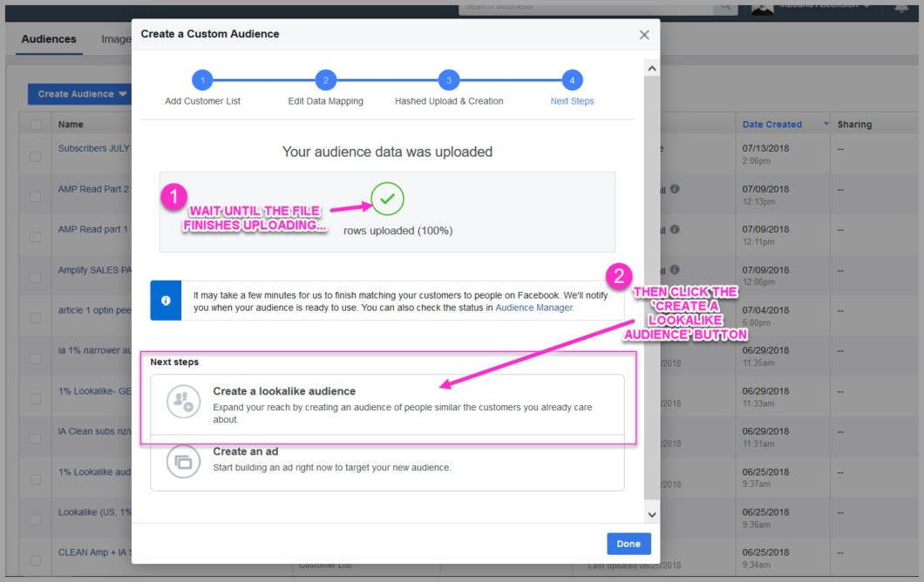Screen dimensions: 924x582
Task: Click the Next Steps step label
Action: point(572,101)
